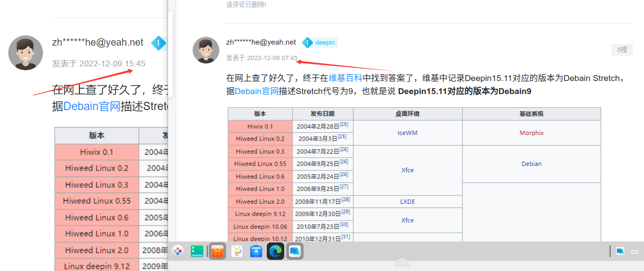This screenshot has height=271, width=644.
Task: Open footnote [26] beside 2005年2月24日
Action: coord(344,175)
